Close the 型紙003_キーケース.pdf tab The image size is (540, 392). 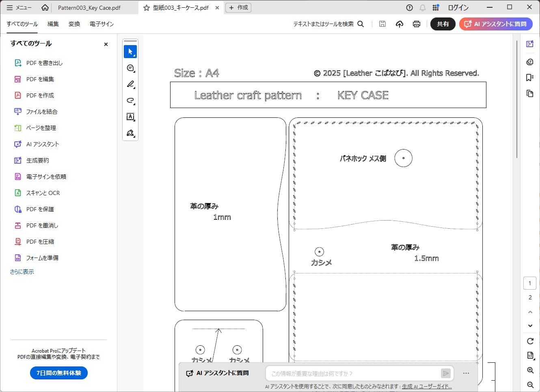(x=217, y=8)
